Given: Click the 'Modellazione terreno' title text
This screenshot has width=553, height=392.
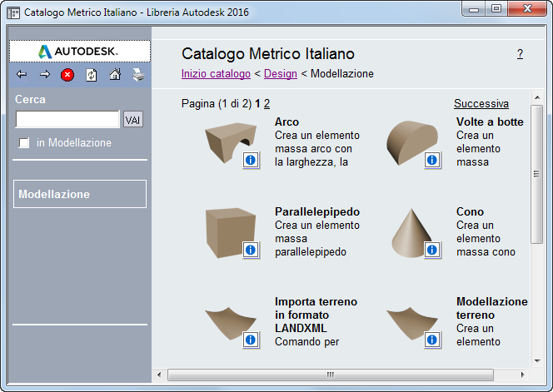Looking at the screenshot, I should 492,308.
